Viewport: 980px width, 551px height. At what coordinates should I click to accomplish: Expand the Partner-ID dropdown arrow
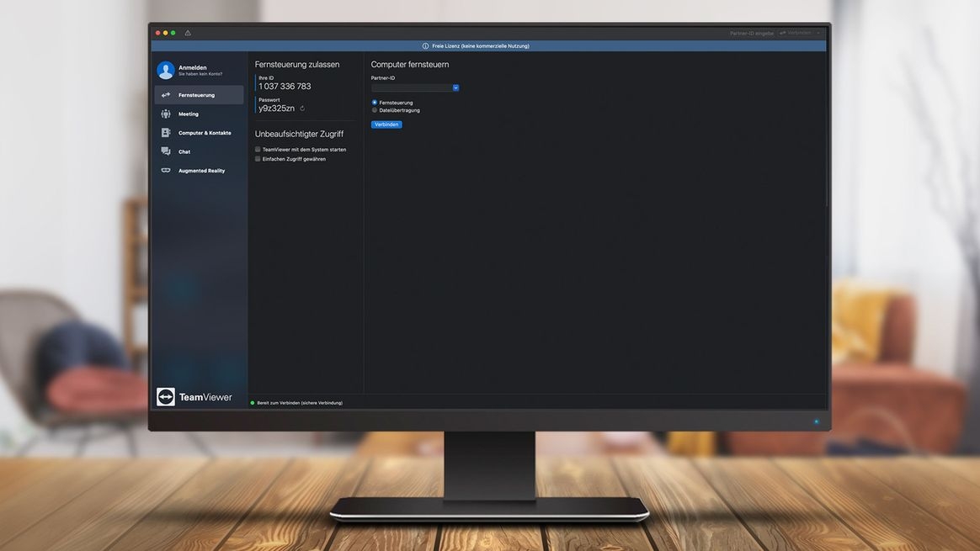click(455, 87)
